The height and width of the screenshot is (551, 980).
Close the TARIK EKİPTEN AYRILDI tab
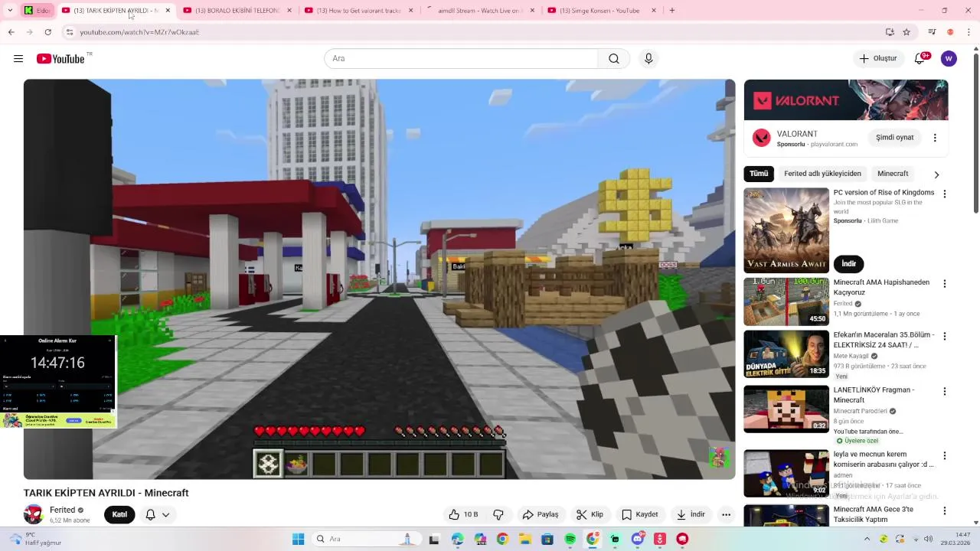tap(168, 11)
